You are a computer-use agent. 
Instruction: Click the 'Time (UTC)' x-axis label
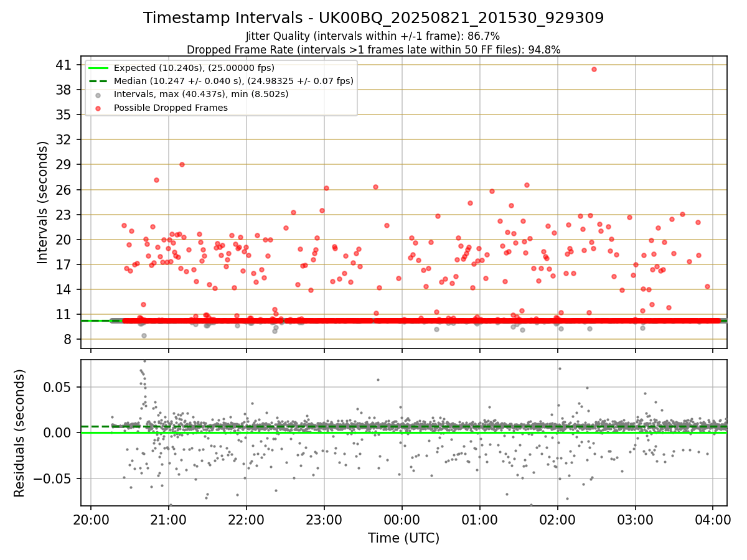pyautogui.click(x=404, y=538)
